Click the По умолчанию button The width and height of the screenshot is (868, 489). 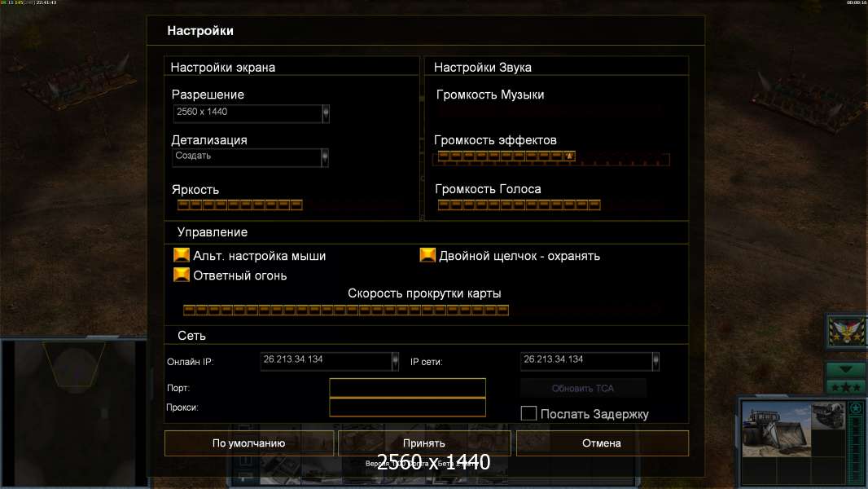(249, 443)
